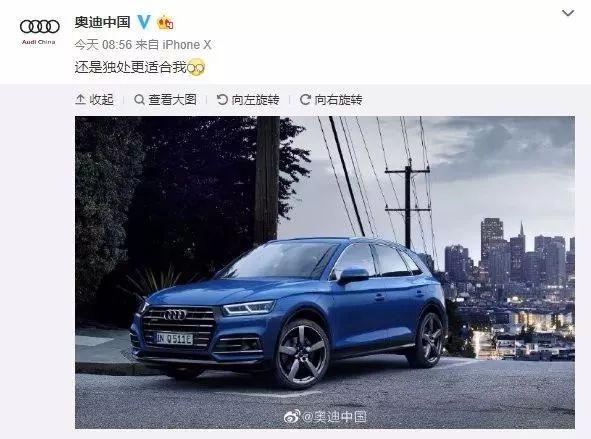591x439 pixels.
Task: Click the glasses emoji in the post text
Action: pyautogui.click(x=196, y=67)
